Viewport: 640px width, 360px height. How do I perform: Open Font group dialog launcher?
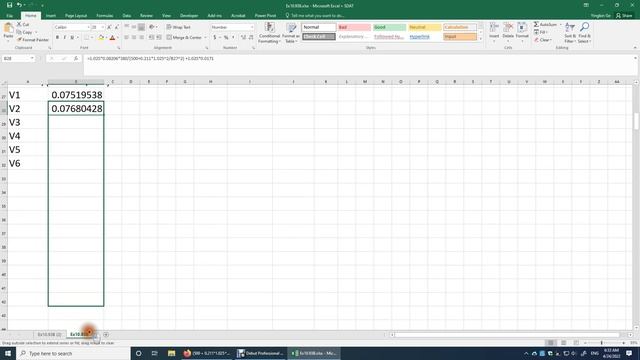[x=118, y=48]
